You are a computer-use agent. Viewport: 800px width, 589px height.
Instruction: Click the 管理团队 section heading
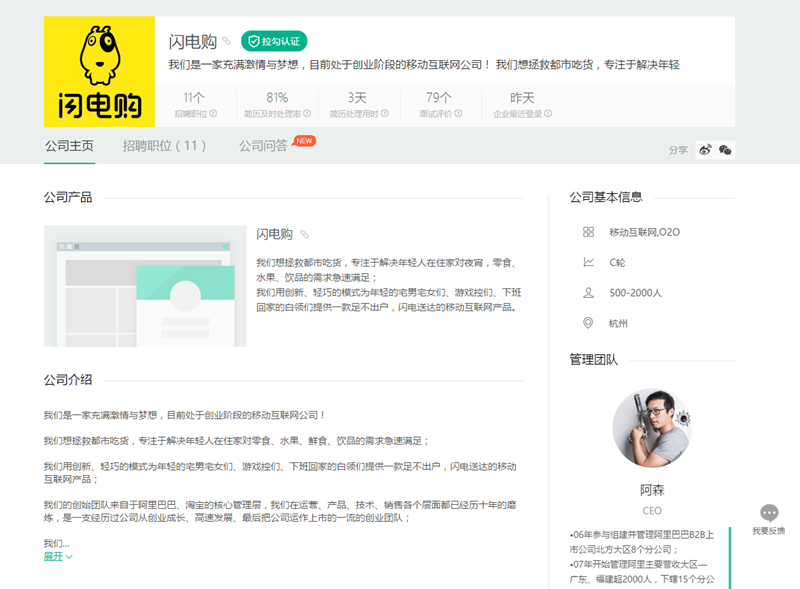(594, 360)
